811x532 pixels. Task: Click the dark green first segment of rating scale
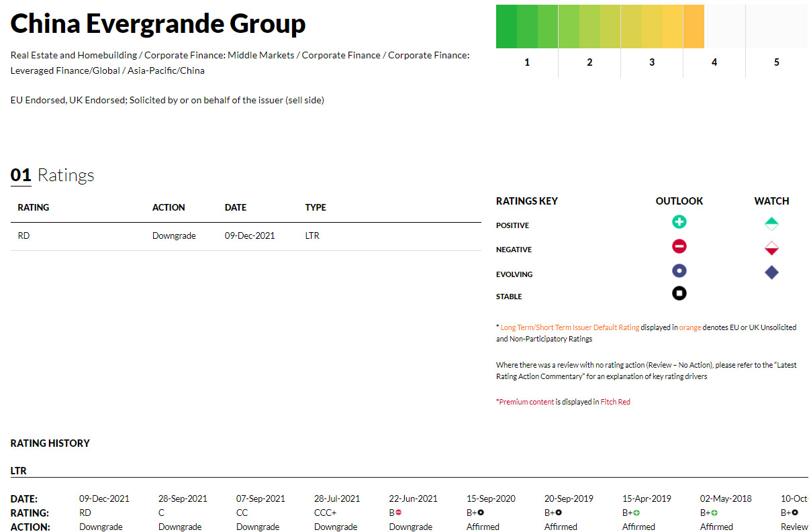506,26
